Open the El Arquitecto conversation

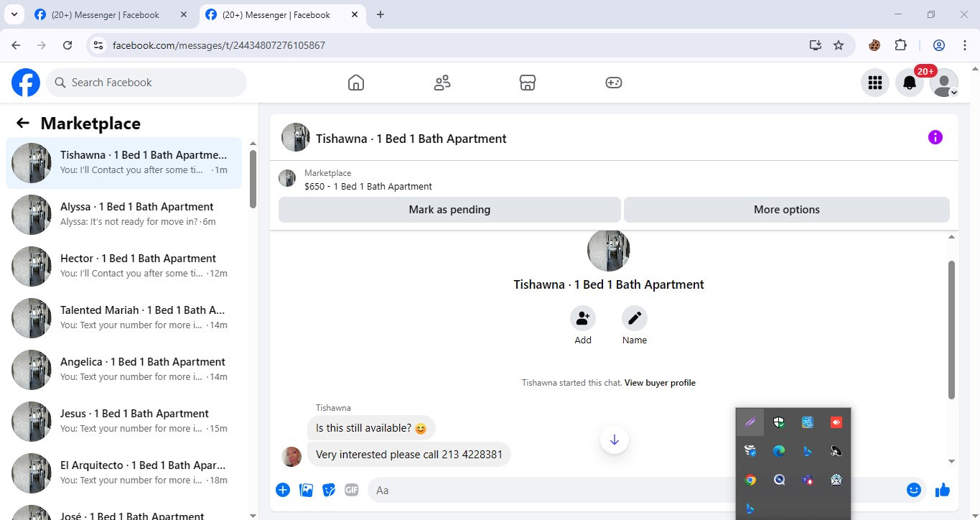coord(123,473)
